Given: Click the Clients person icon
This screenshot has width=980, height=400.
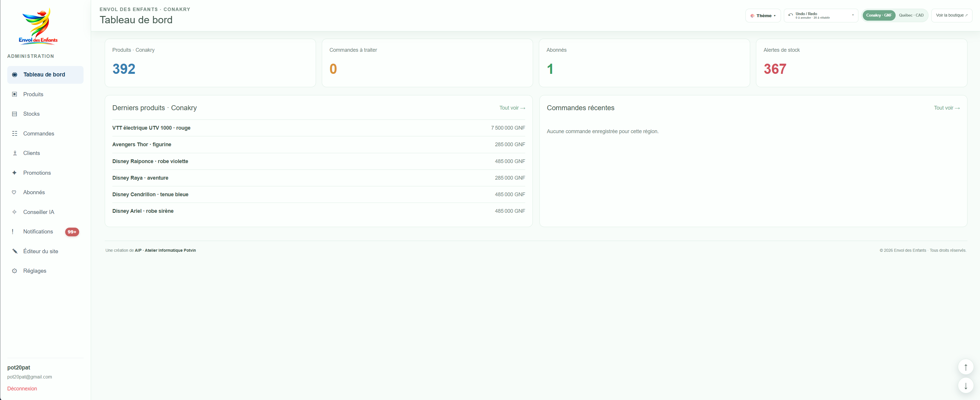Looking at the screenshot, I should tap(15, 153).
